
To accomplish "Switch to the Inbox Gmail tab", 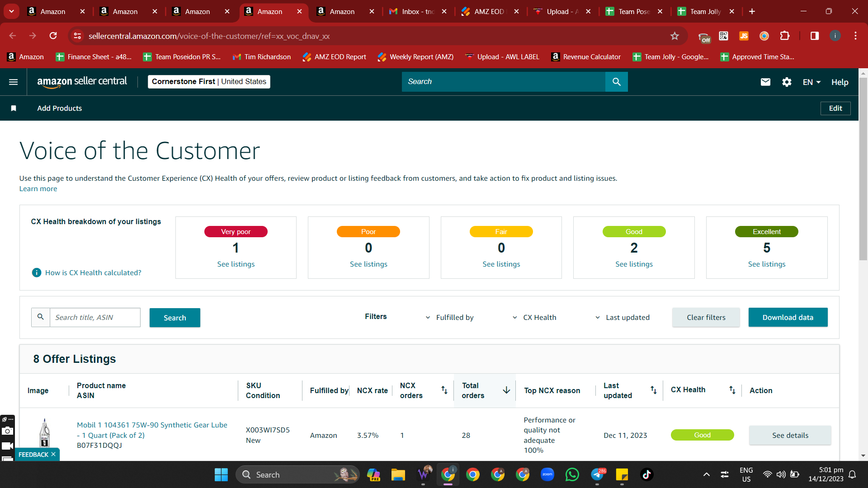I will tap(418, 11).
